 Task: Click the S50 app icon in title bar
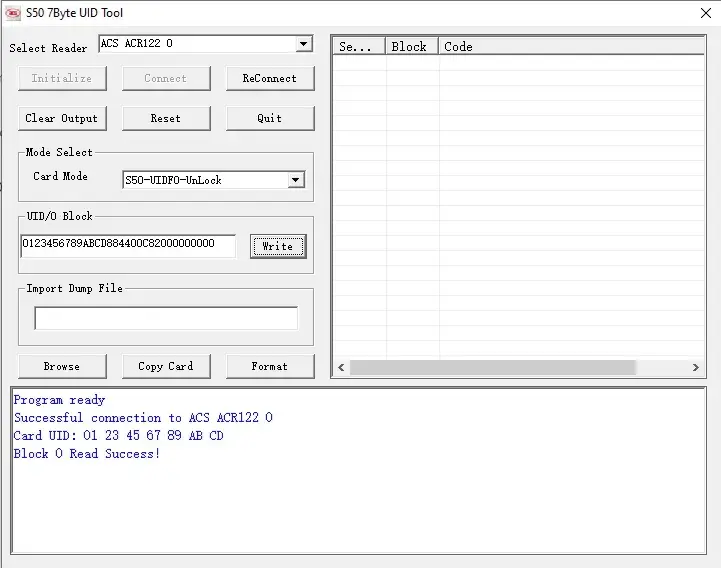(13, 13)
